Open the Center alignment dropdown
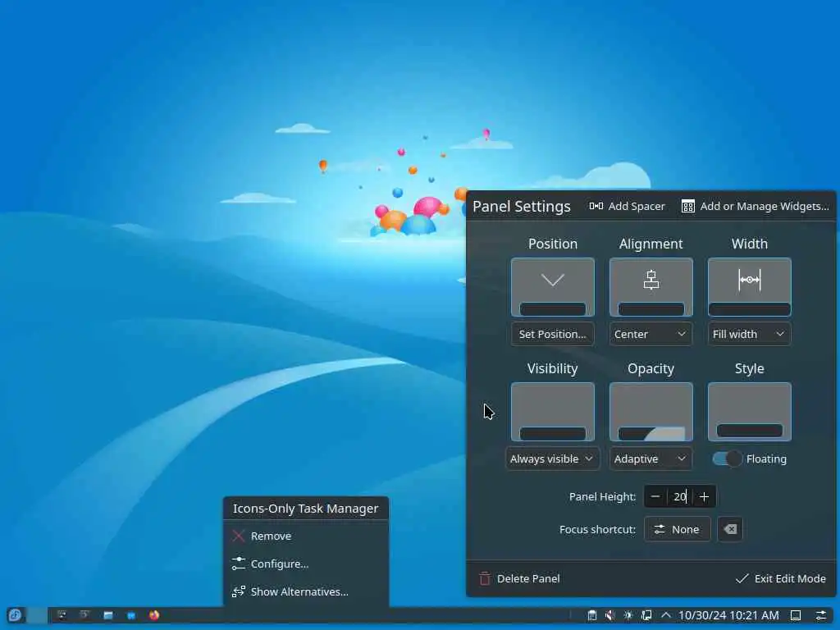Image resolution: width=840 pixels, height=630 pixels. click(x=651, y=335)
